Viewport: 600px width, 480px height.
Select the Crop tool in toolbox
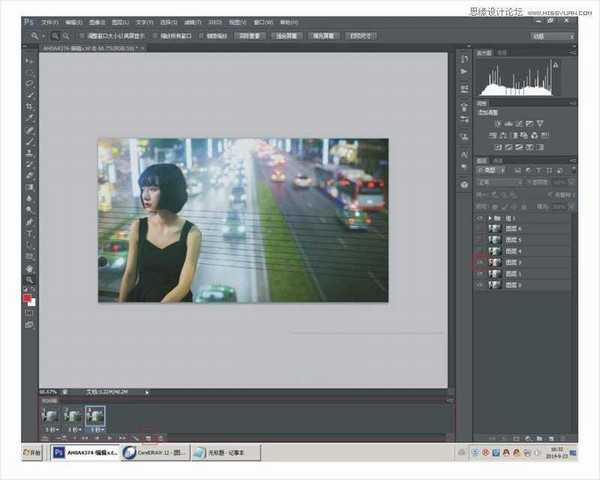pyautogui.click(x=29, y=106)
